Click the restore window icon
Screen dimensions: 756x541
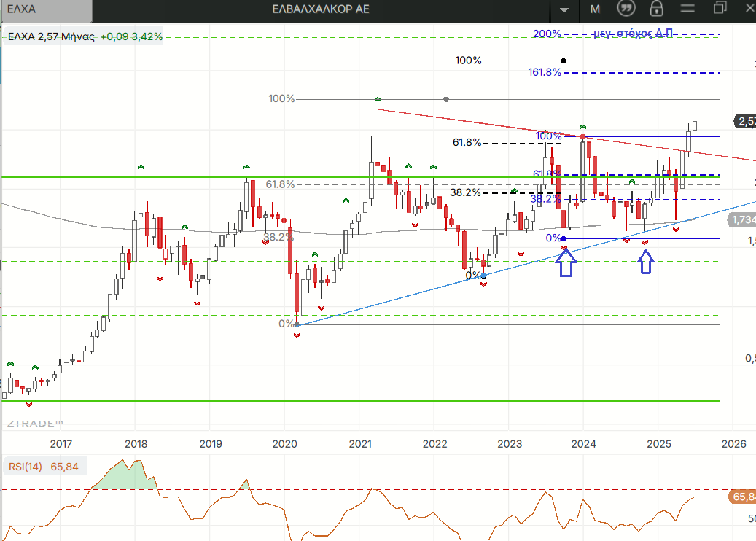point(720,8)
